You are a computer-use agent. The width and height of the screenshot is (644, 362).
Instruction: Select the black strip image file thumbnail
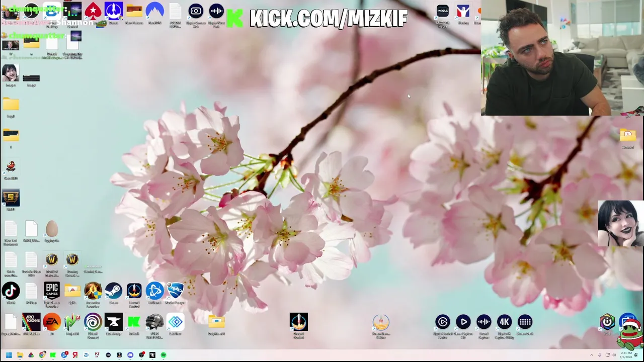click(x=31, y=78)
